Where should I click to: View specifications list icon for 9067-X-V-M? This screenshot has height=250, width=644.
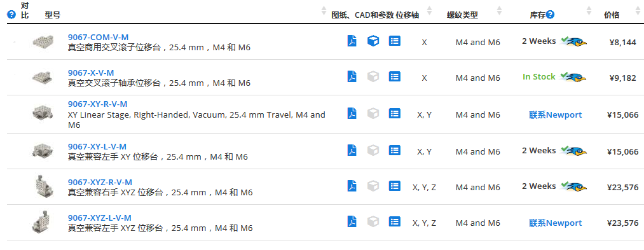tap(394, 76)
